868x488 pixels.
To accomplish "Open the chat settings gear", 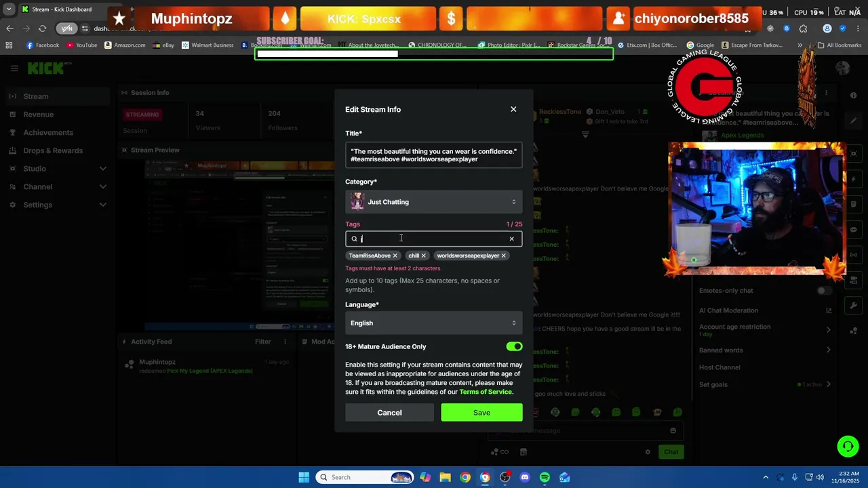I will [x=648, y=452].
